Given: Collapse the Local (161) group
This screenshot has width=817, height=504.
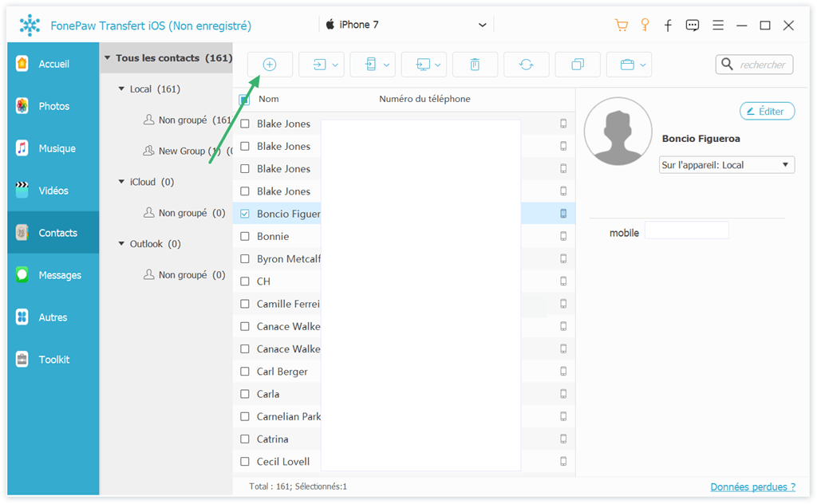Looking at the screenshot, I should click(x=121, y=89).
